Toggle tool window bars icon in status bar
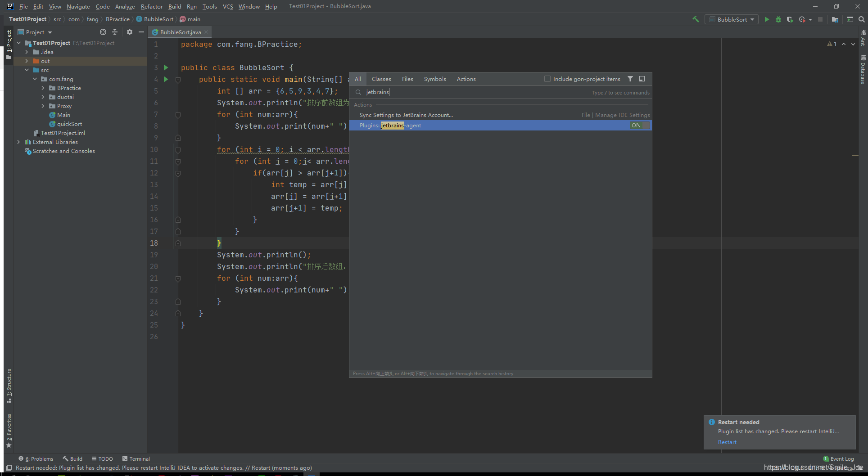868x476 pixels. pyautogui.click(x=9, y=468)
